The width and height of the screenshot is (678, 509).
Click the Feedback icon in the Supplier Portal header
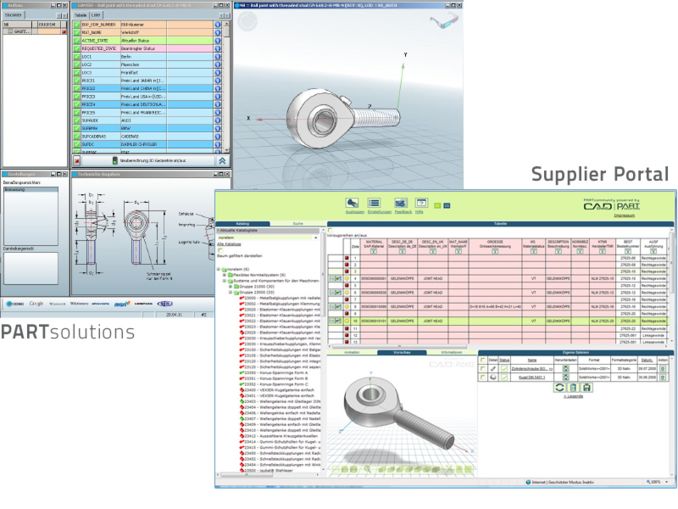[x=400, y=203]
